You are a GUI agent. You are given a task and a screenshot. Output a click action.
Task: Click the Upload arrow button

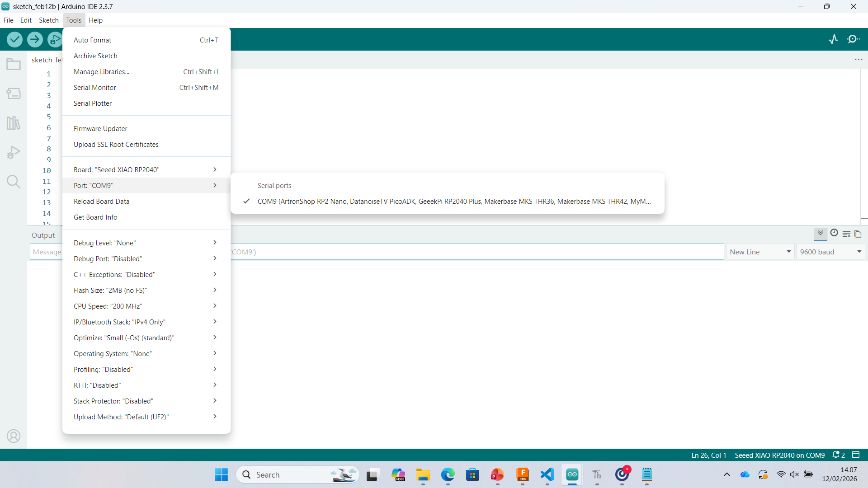[35, 40]
